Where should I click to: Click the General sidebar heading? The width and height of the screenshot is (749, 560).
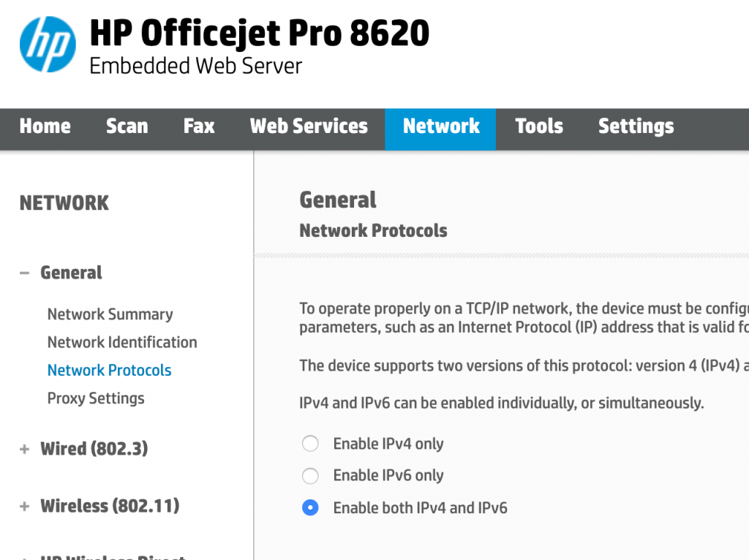[x=71, y=273]
